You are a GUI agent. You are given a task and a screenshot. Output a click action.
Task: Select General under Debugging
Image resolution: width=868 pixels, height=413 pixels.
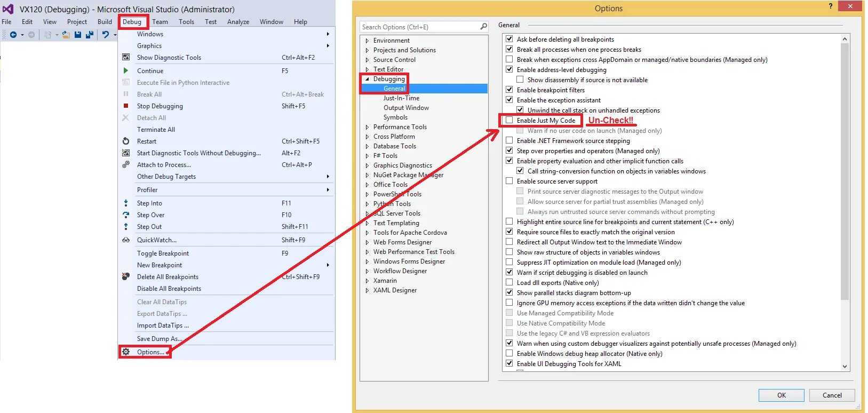(394, 89)
